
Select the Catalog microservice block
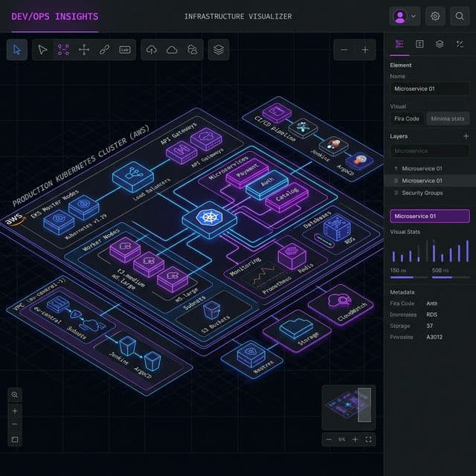[x=287, y=196]
